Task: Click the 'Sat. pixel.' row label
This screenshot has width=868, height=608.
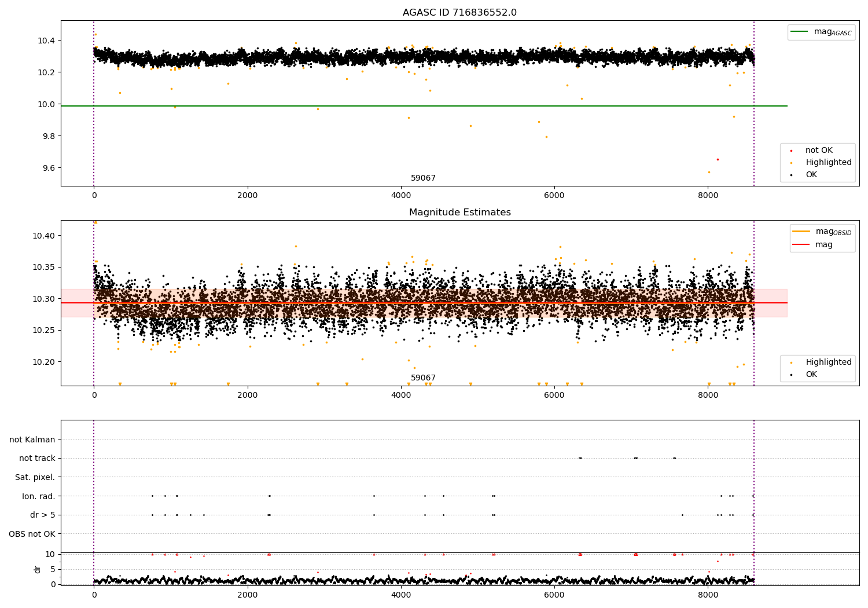Action: pos(35,477)
